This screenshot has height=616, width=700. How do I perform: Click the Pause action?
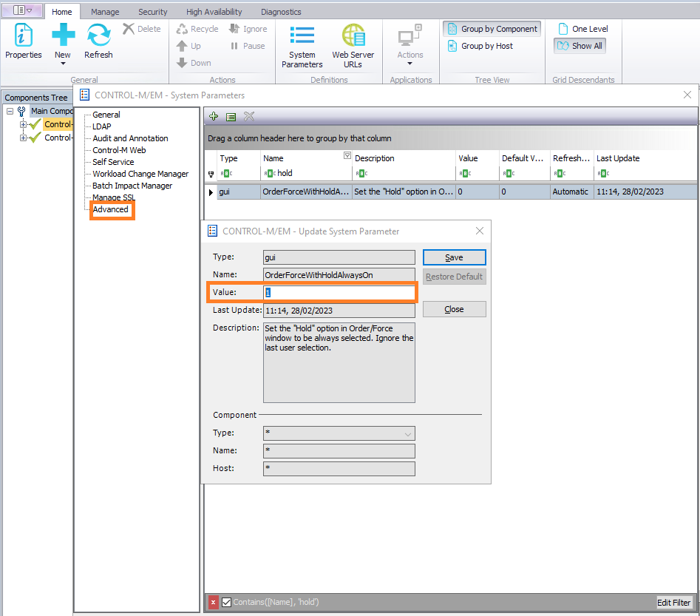pos(248,46)
